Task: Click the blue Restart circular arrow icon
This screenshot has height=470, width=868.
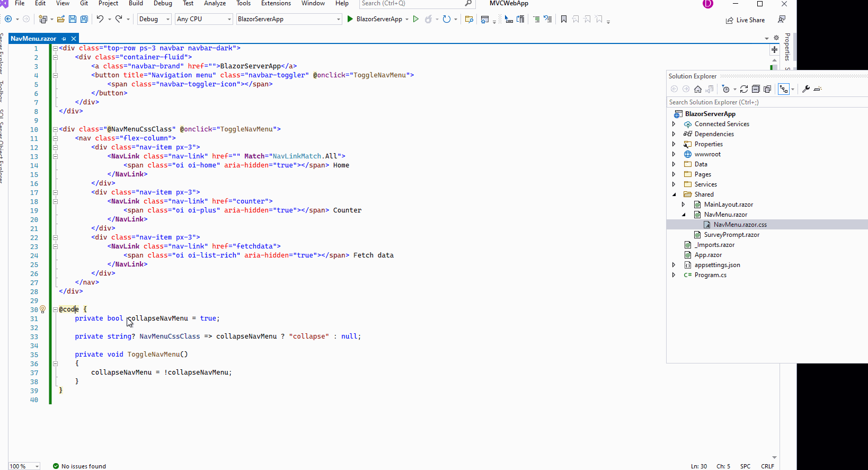Action: 447,19
